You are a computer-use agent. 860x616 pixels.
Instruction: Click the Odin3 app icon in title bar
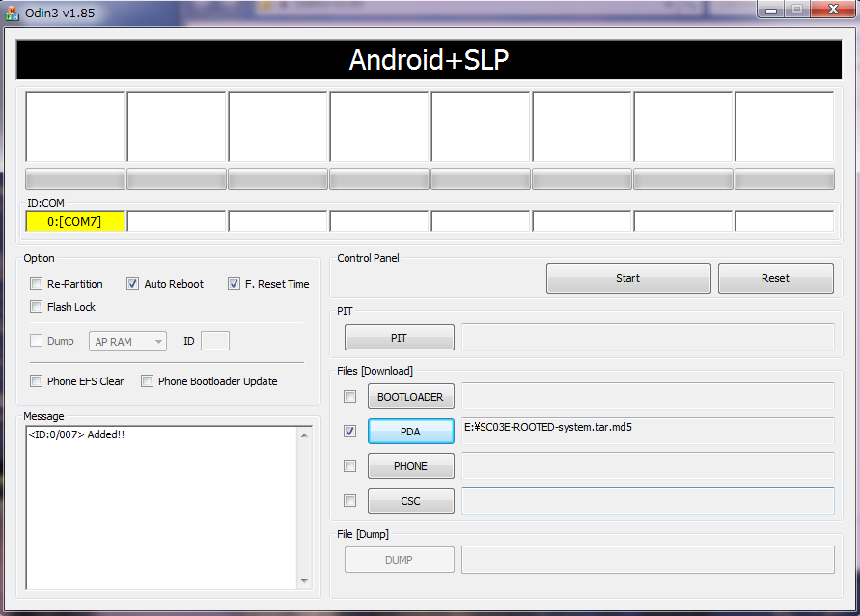[x=12, y=14]
